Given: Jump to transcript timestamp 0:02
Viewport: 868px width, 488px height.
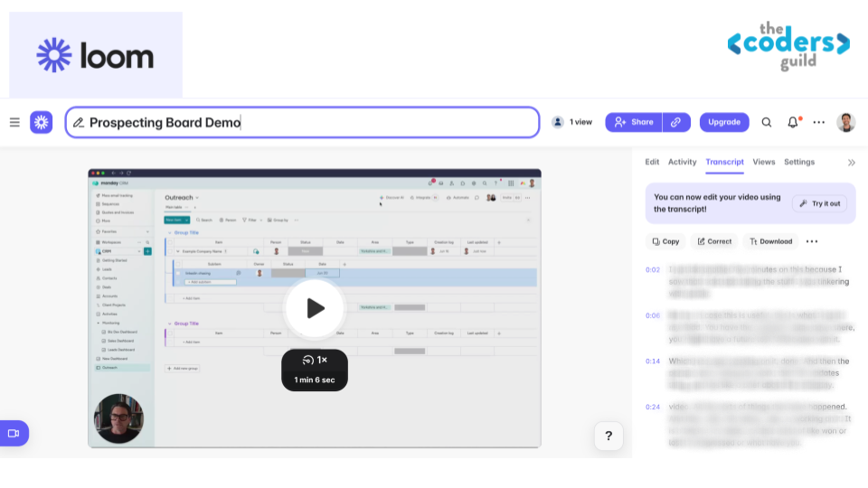Looking at the screenshot, I should pyautogui.click(x=653, y=270).
